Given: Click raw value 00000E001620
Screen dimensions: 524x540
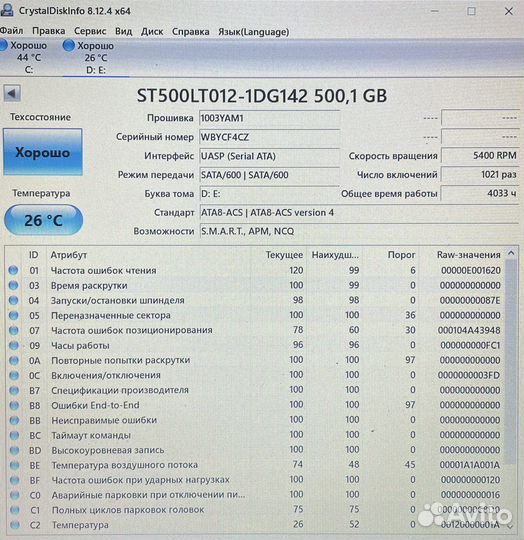Looking at the screenshot, I should pos(471,270).
